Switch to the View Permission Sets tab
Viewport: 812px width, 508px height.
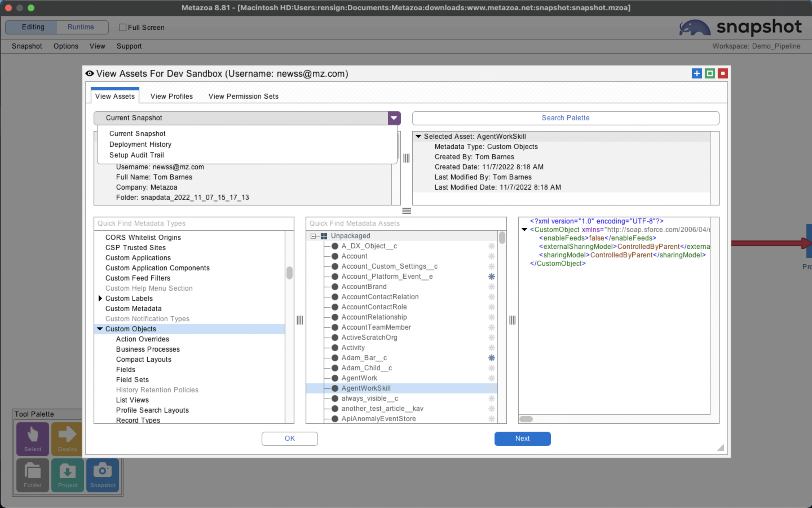[243, 97]
